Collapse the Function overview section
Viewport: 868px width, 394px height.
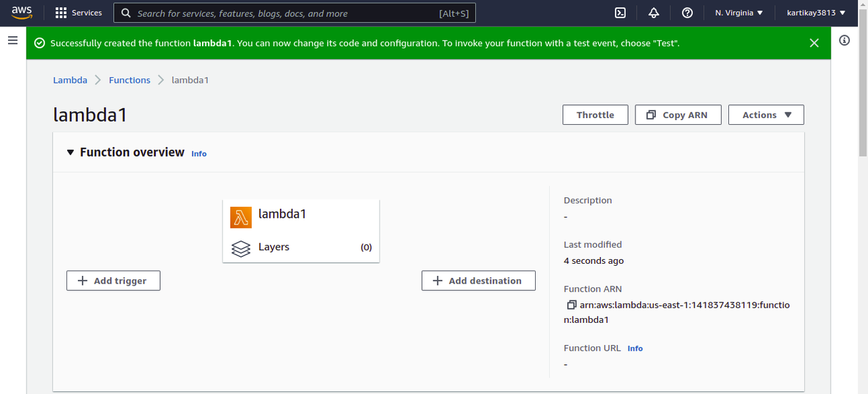71,153
